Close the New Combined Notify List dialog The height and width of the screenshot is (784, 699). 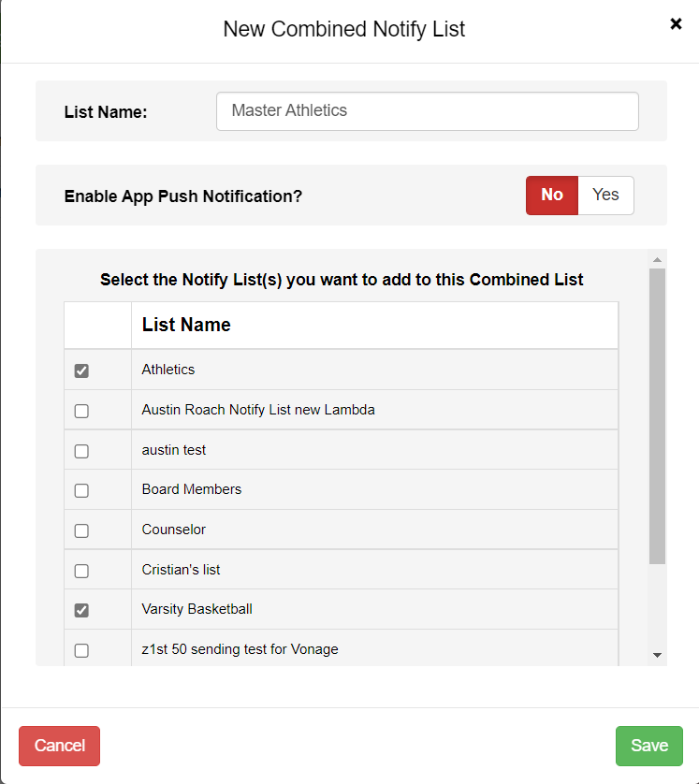point(676,23)
